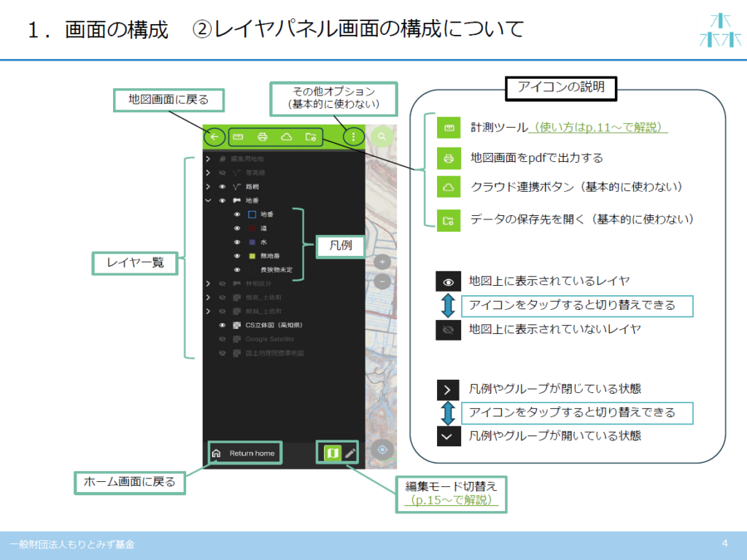The height and width of the screenshot is (560, 747).
Task: Click the Return home button
Action: 244,453
